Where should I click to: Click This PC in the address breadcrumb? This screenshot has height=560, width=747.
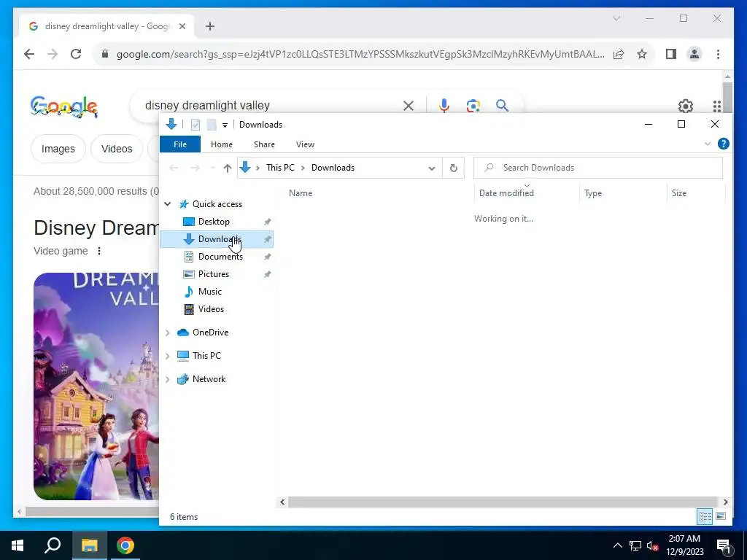280,168
